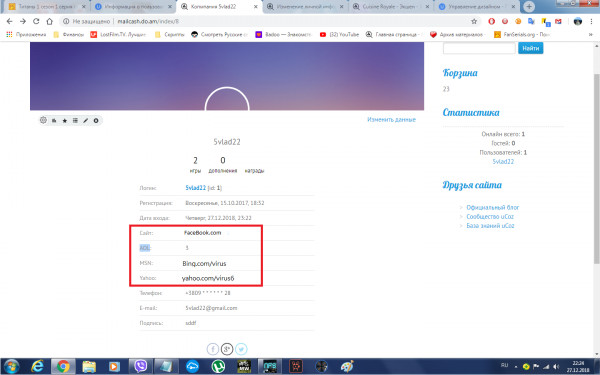Open Viber from the taskbar
This screenshot has height=375, width=600.
[140, 366]
